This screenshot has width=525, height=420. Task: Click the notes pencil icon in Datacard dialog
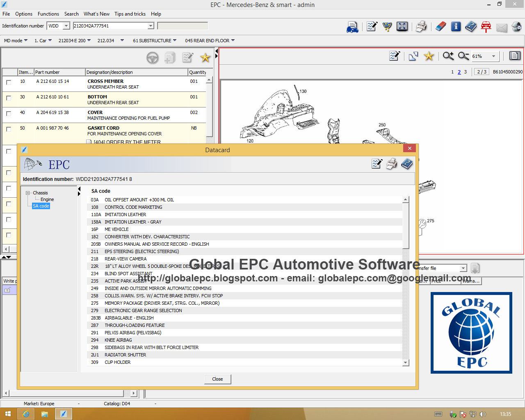377,164
